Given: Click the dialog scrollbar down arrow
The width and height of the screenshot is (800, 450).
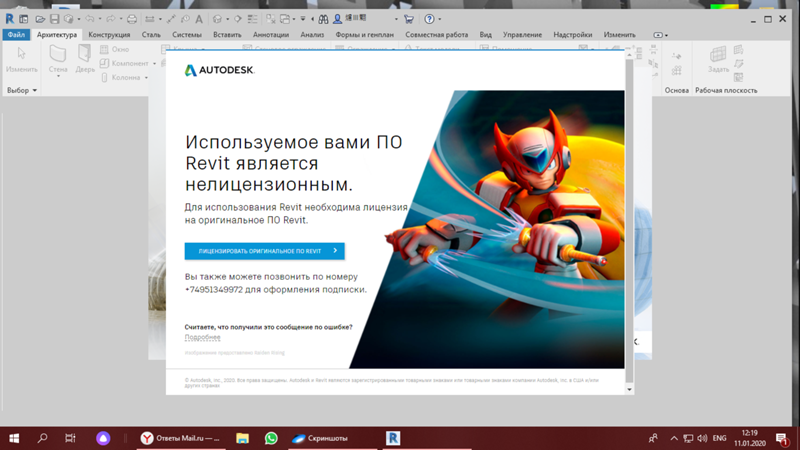Looking at the screenshot, I should [x=629, y=389].
